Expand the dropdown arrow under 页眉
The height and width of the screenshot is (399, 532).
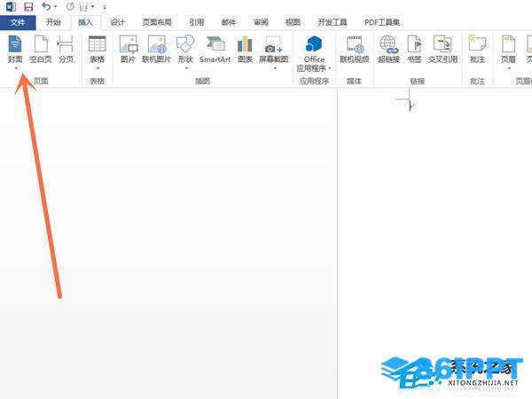click(509, 68)
